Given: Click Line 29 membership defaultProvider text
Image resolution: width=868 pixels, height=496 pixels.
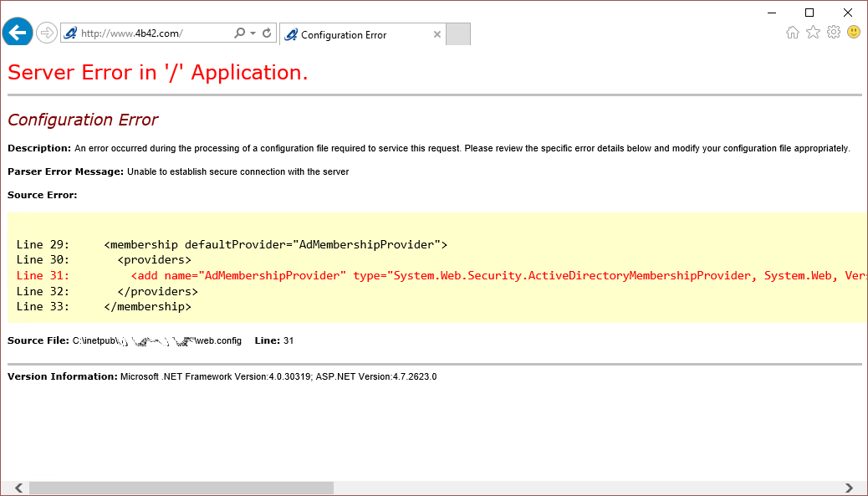Looking at the screenshot, I should coord(276,245).
